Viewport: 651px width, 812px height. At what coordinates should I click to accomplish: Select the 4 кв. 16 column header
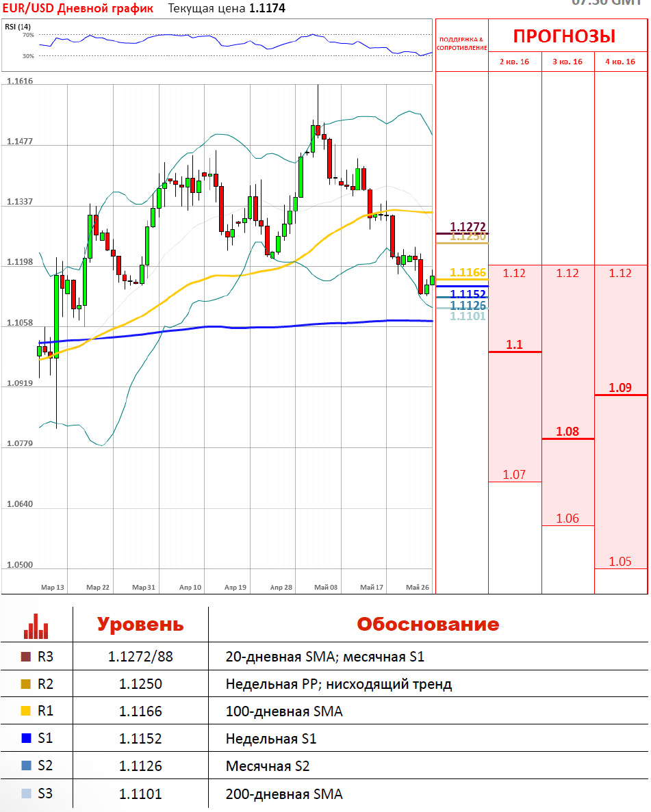click(x=620, y=62)
